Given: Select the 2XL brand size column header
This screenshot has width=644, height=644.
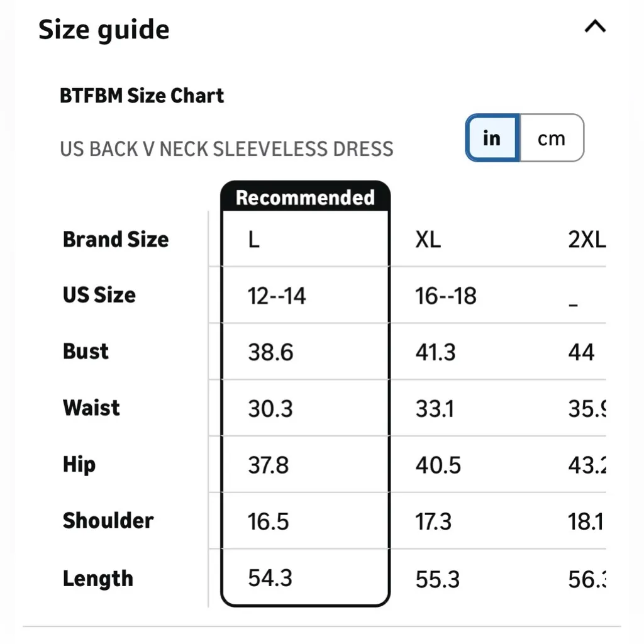Looking at the screenshot, I should point(586,240).
